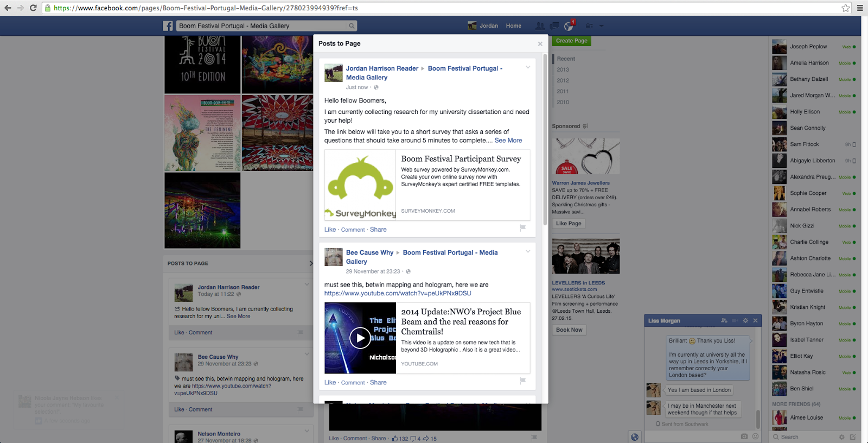Open options chevron on Jordan's sidebar post
868x443 pixels.
click(x=307, y=284)
